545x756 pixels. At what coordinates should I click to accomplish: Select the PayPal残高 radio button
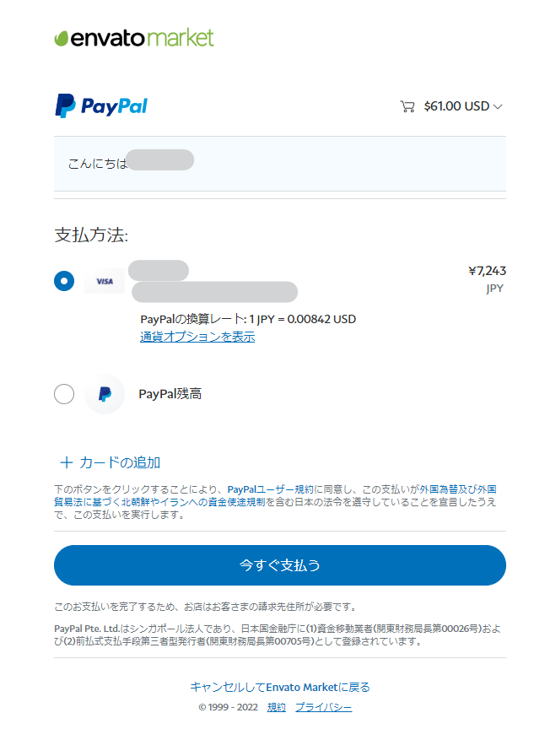[x=64, y=394]
